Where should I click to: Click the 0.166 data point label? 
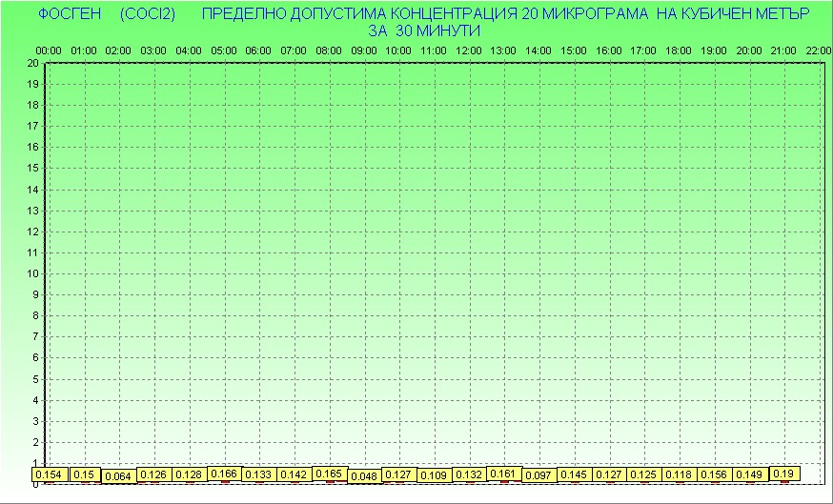[x=224, y=474]
